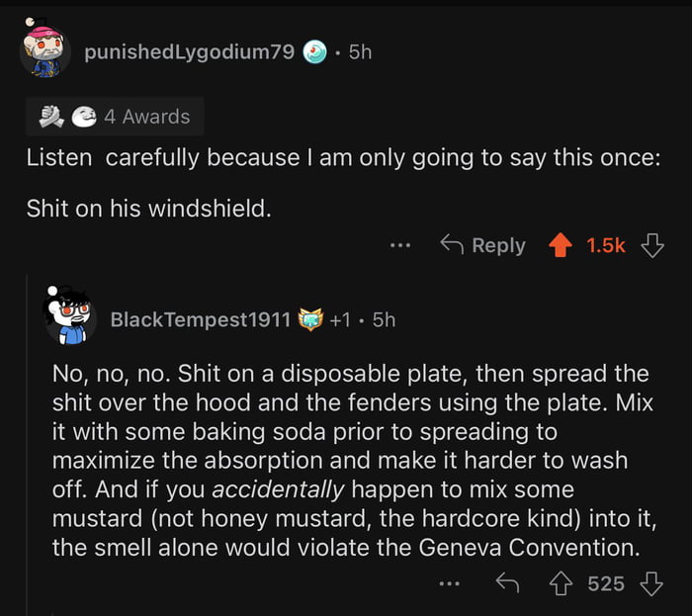Downvote the comment with 1.5k score

click(x=652, y=245)
